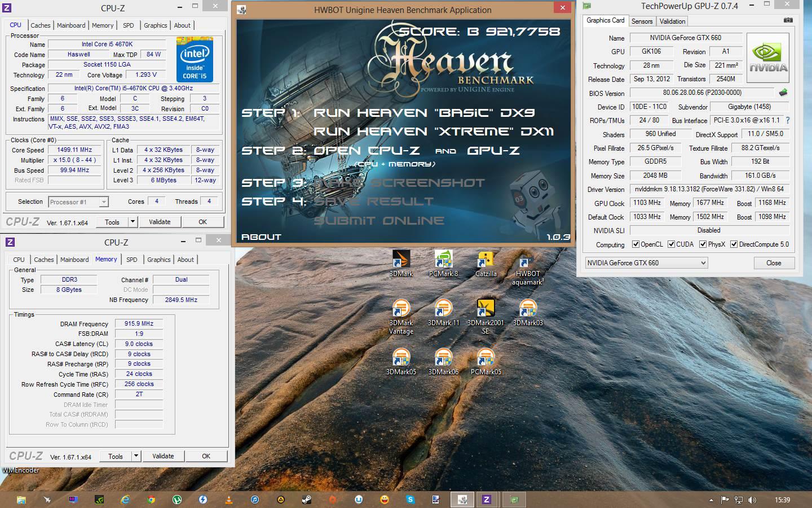
Task: Click Submit Online in Heaven app
Action: 379,220
